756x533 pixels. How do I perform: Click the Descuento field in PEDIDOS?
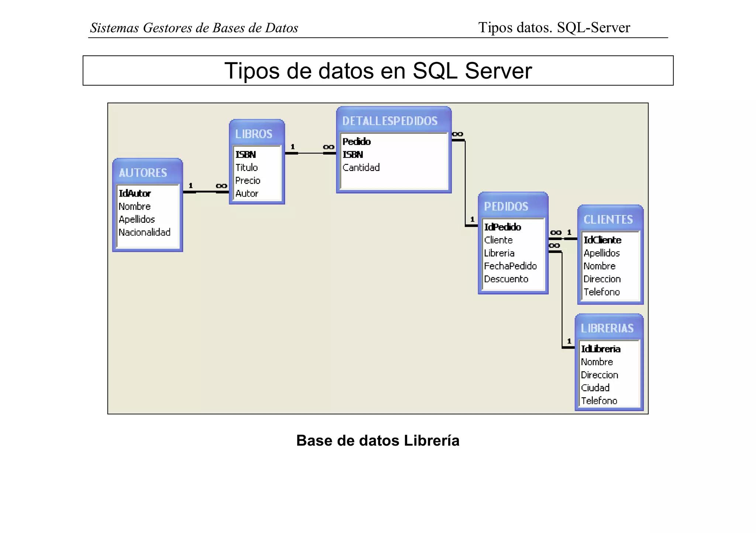[x=506, y=279]
